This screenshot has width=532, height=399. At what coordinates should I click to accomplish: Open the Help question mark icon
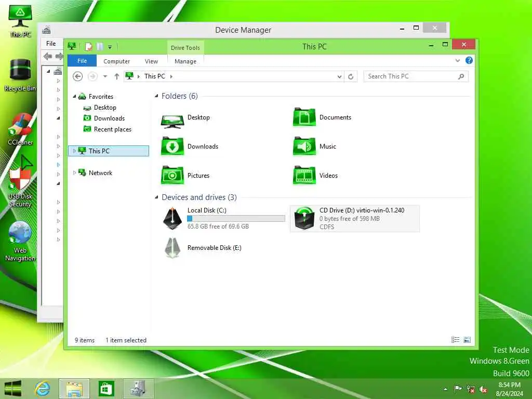(x=469, y=60)
